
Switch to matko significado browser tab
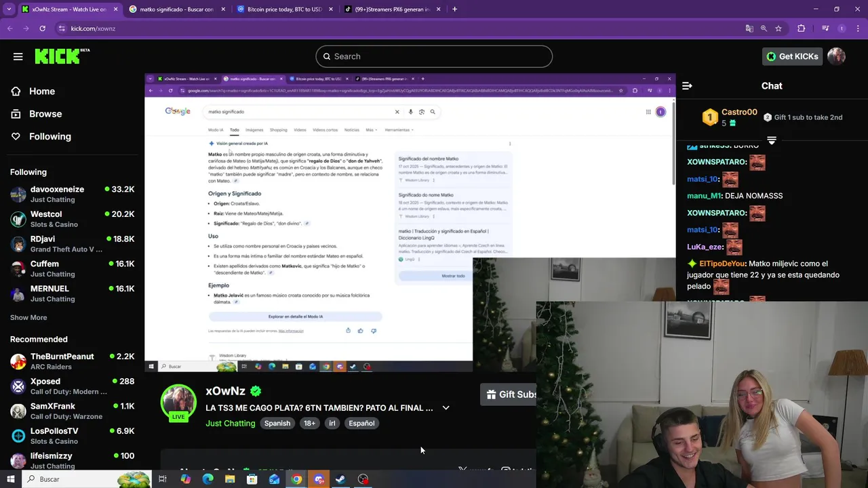pyautogui.click(x=176, y=9)
